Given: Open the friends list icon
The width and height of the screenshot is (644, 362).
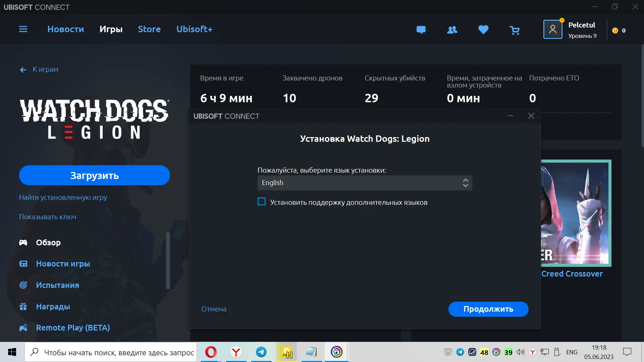Looking at the screenshot, I should (452, 30).
